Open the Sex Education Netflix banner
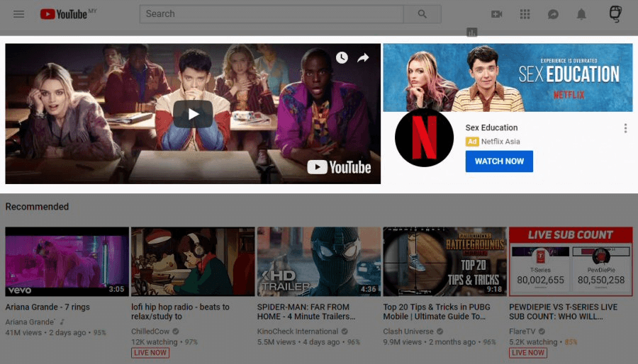 [508, 77]
